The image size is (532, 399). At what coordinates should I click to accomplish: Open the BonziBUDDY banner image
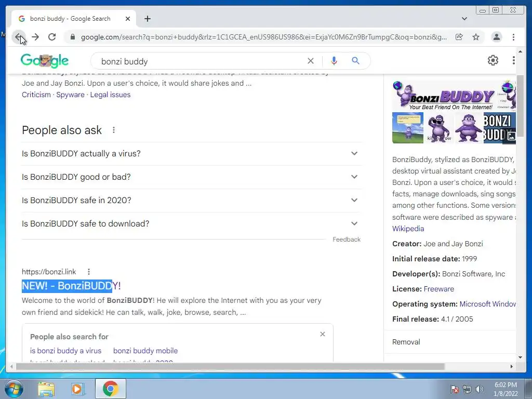tap(444, 96)
